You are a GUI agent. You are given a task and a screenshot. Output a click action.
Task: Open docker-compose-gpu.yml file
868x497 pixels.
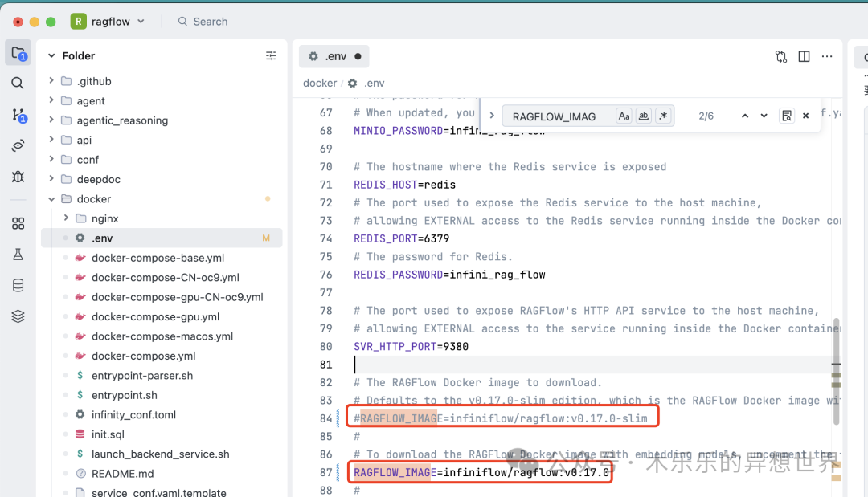click(x=156, y=316)
